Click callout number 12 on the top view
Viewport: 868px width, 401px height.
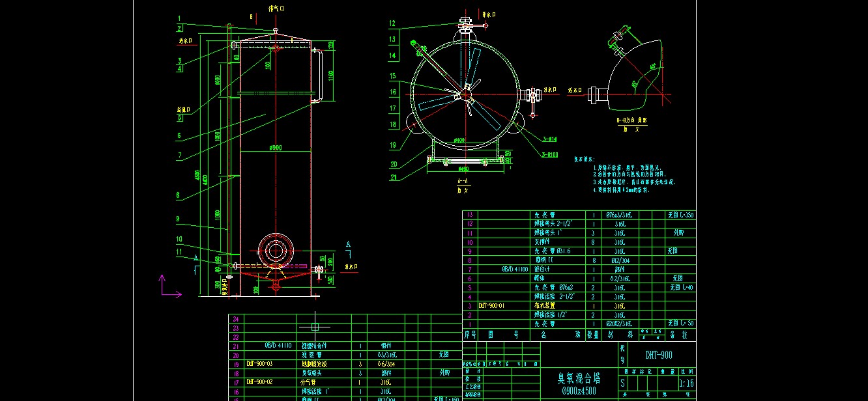[392, 23]
